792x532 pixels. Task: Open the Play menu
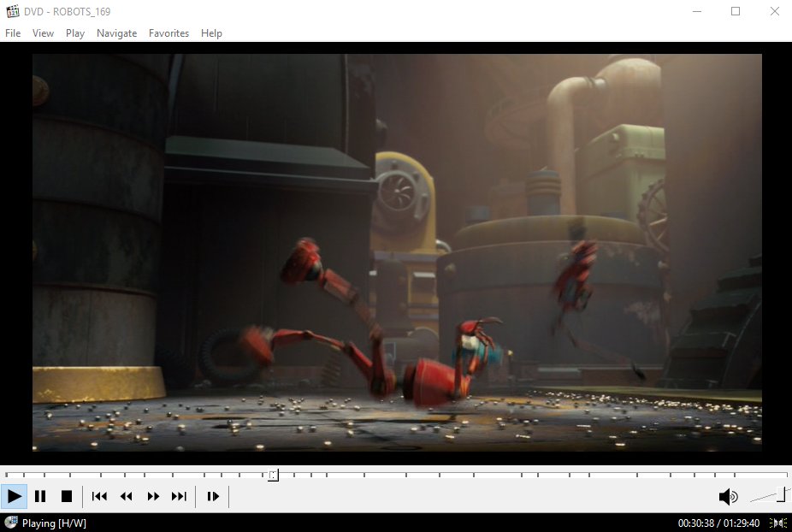pos(74,33)
